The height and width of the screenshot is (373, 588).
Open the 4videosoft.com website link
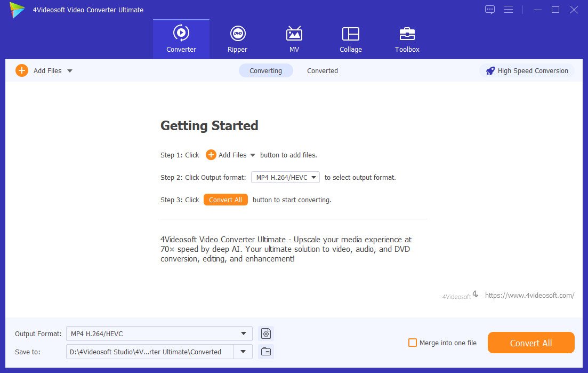pyautogui.click(x=529, y=295)
